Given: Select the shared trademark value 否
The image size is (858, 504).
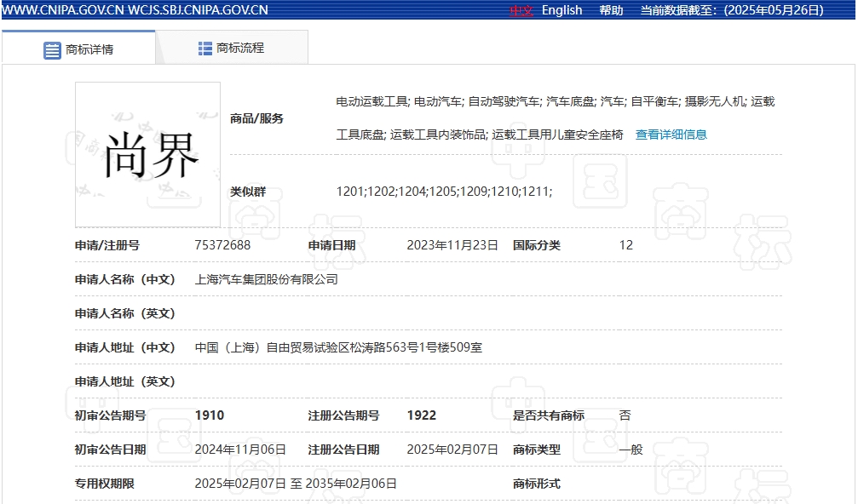Looking at the screenshot, I should click(x=625, y=415).
